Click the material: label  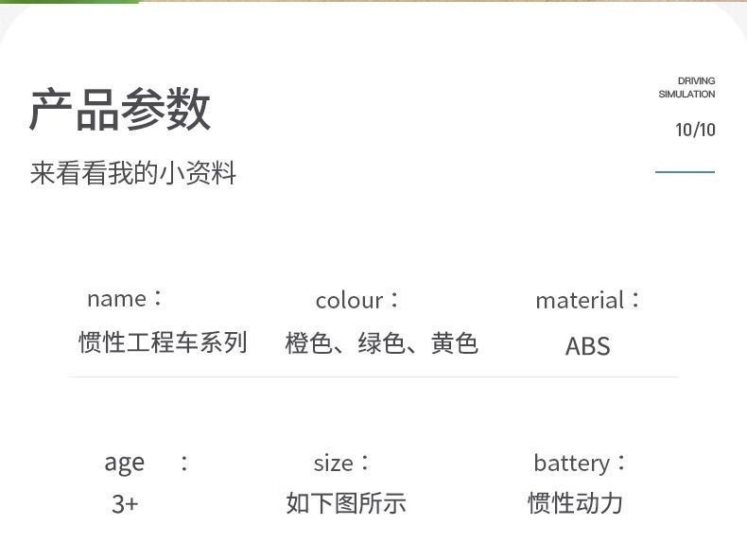pyautogui.click(x=588, y=301)
